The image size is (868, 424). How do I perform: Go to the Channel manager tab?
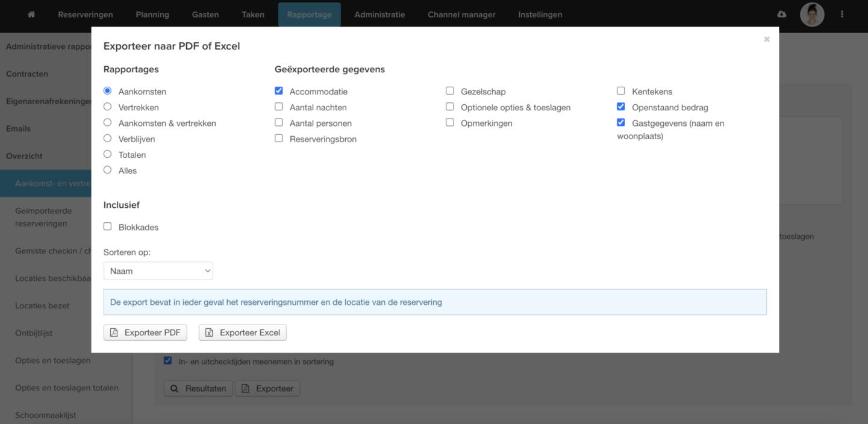click(x=461, y=14)
